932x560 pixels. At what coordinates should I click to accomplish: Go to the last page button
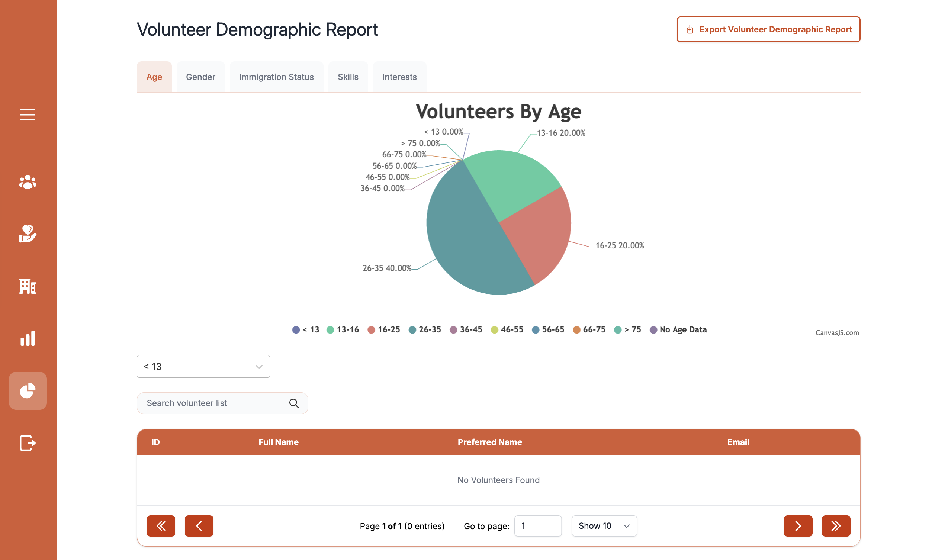point(835,526)
